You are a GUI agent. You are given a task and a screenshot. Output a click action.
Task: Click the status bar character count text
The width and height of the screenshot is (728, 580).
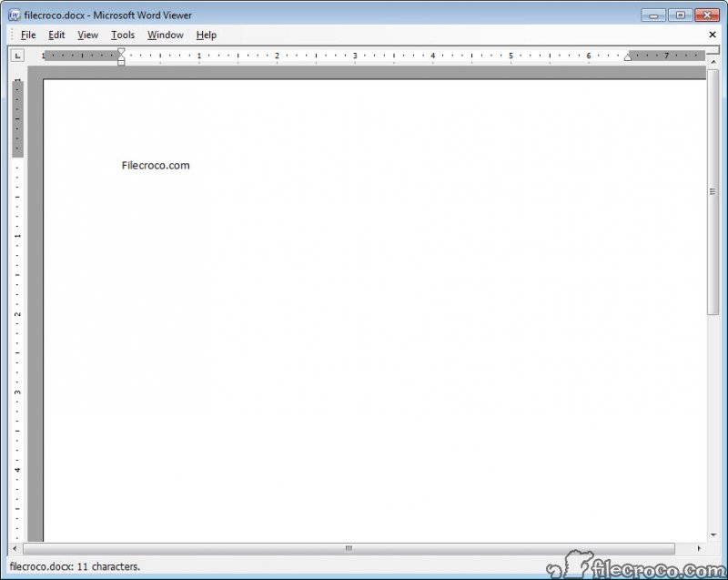point(75,566)
